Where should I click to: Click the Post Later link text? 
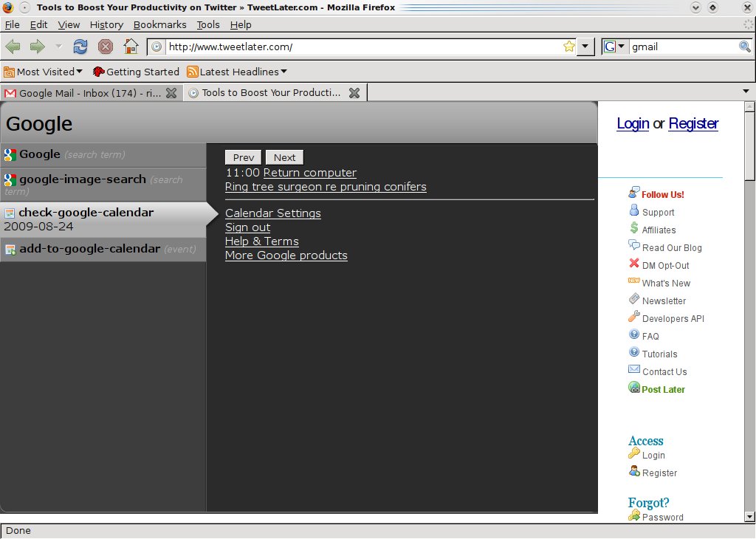click(663, 390)
